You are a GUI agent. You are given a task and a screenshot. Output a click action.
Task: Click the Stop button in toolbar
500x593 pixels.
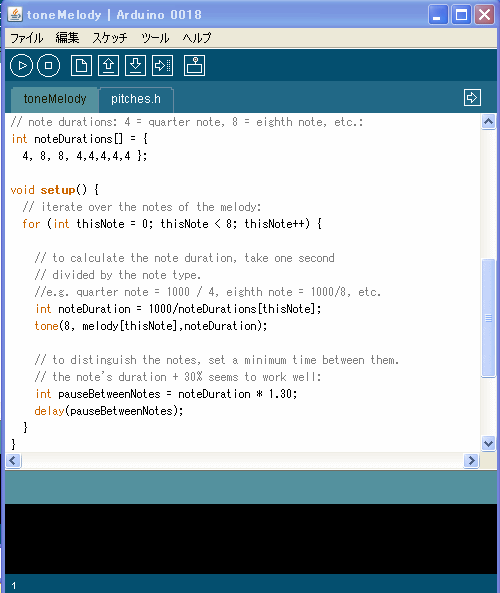pos(48,65)
